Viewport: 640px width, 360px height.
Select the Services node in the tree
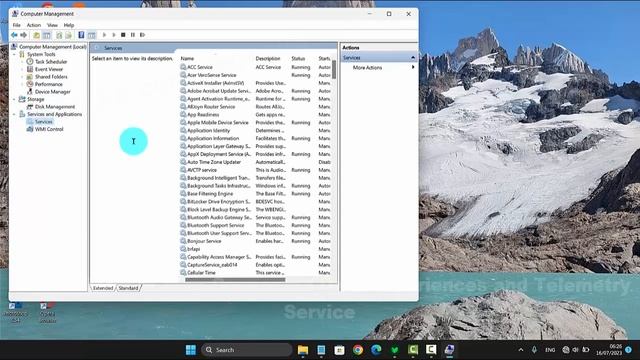click(x=43, y=122)
